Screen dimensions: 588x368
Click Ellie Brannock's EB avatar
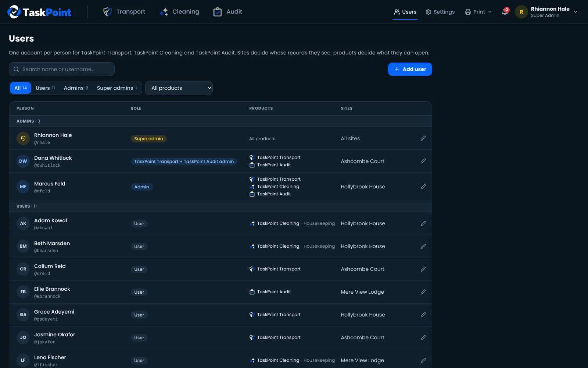pos(23,292)
